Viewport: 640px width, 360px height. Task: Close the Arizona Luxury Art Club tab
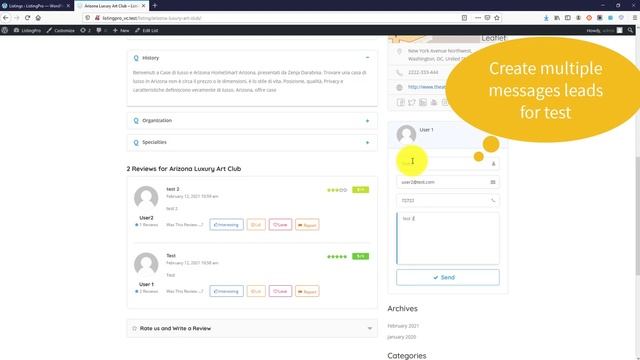[144, 6]
